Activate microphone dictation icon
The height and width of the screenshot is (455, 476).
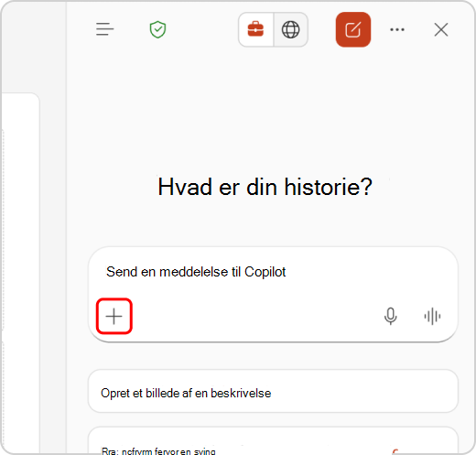click(x=391, y=316)
